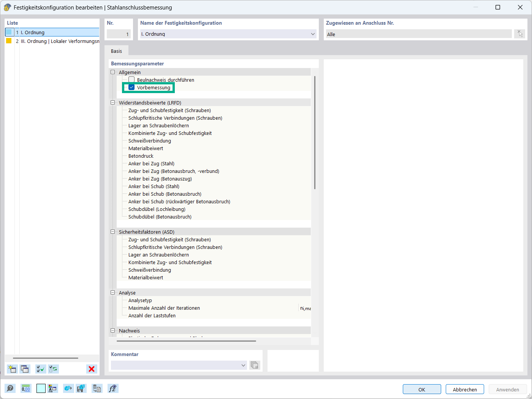Open help via the question mark icon
The height and width of the screenshot is (399, 532).
click(10, 389)
